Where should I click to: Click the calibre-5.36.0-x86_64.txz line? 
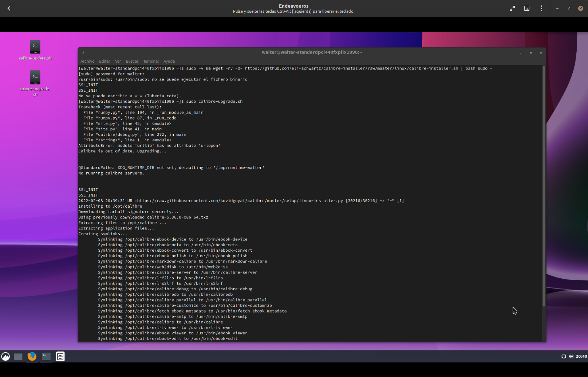143,217
